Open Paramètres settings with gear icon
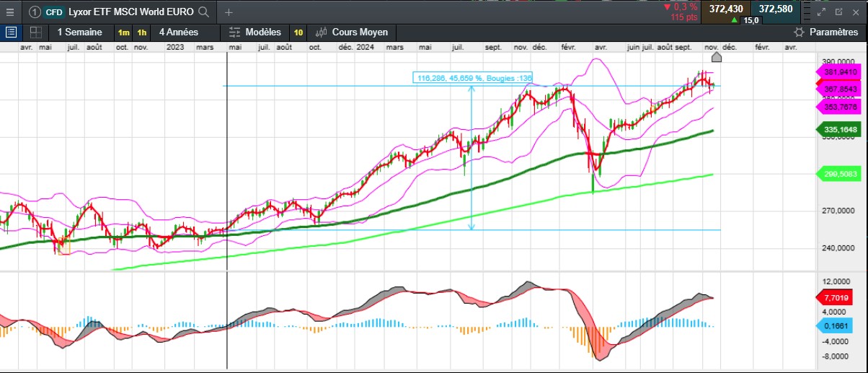This screenshot has height=373, width=868. (826, 32)
